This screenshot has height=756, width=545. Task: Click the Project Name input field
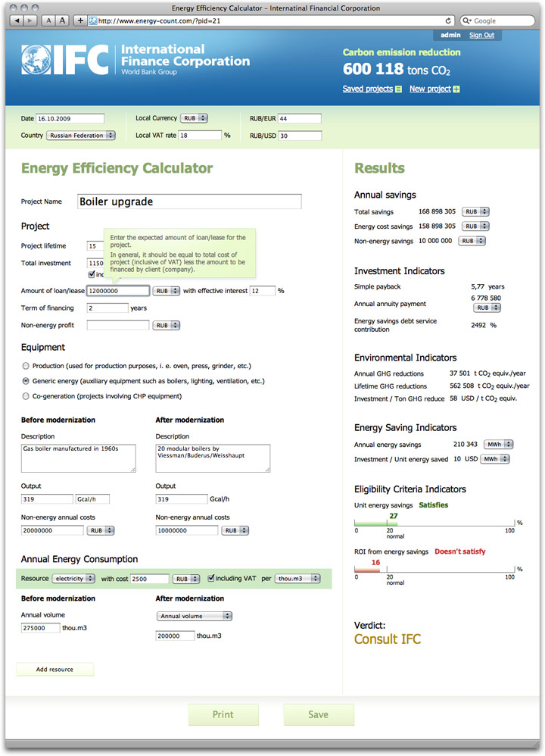pyautogui.click(x=190, y=201)
